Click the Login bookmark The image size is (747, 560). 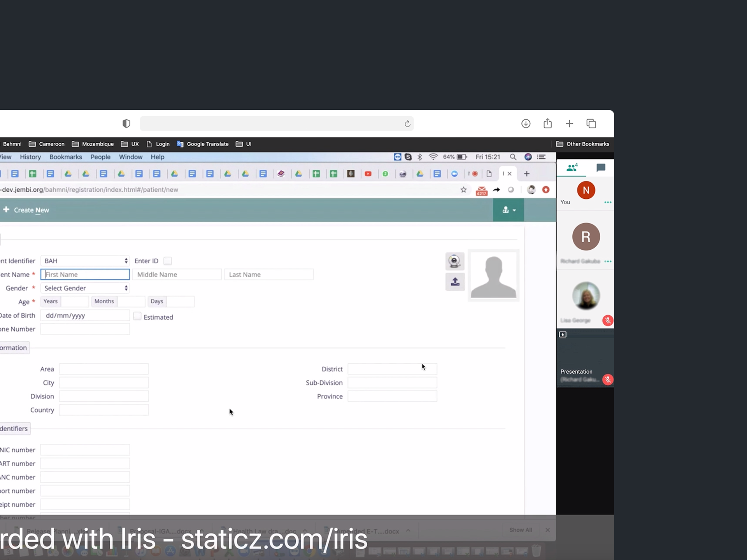pos(158,144)
